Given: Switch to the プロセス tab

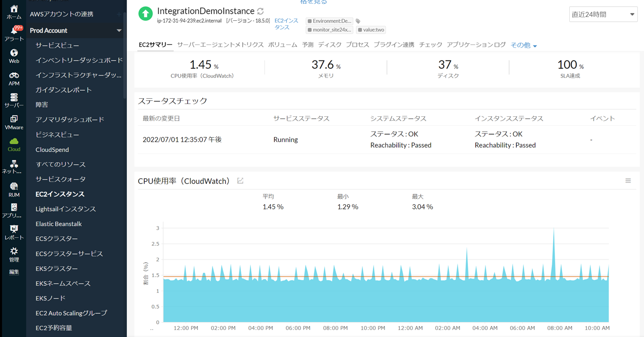Looking at the screenshot, I should (x=357, y=45).
